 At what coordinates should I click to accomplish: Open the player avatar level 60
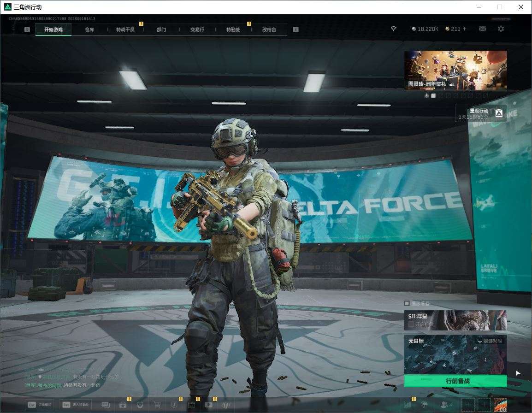coord(501,405)
